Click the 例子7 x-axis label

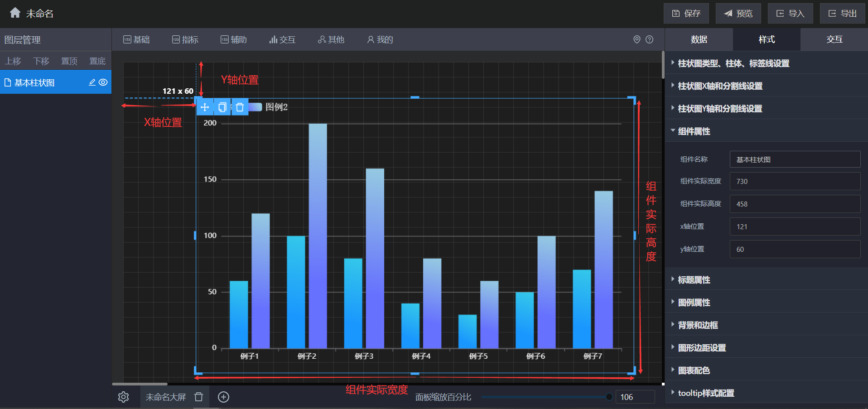coord(593,356)
